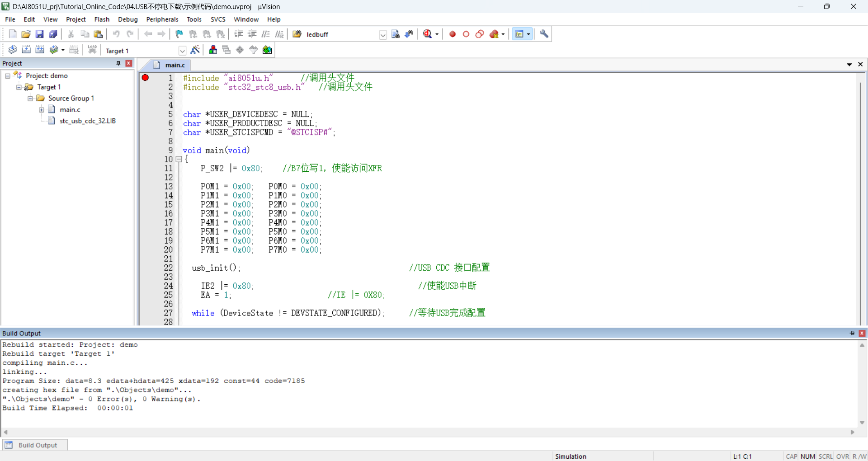Open kill breakpoints dropdown arrow

pos(503,34)
